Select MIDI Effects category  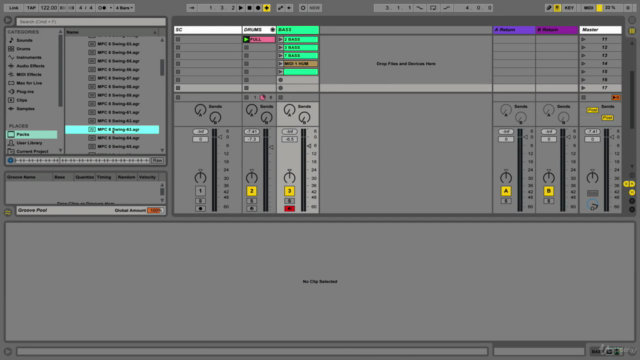tap(29, 75)
